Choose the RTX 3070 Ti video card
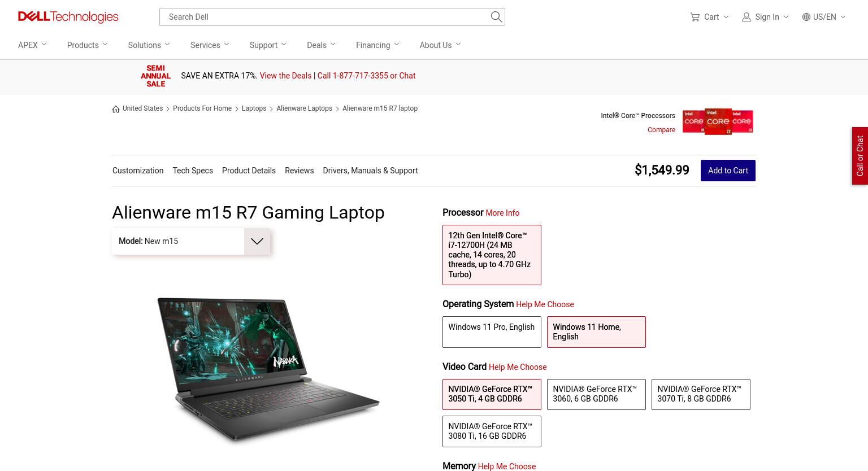 [701, 394]
